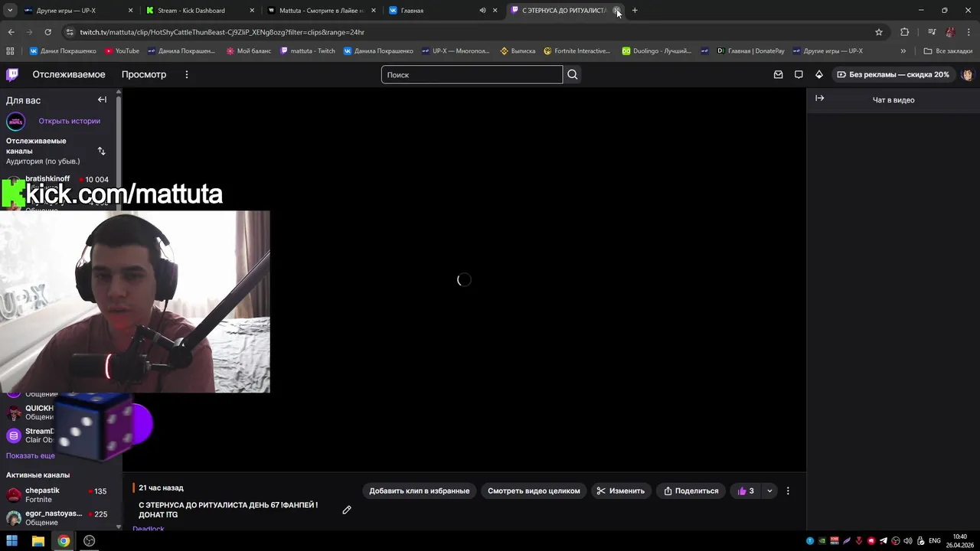The width and height of the screenshot is (980, 551).
Task: Click Показать еще in sidebar
Action: 31,455
